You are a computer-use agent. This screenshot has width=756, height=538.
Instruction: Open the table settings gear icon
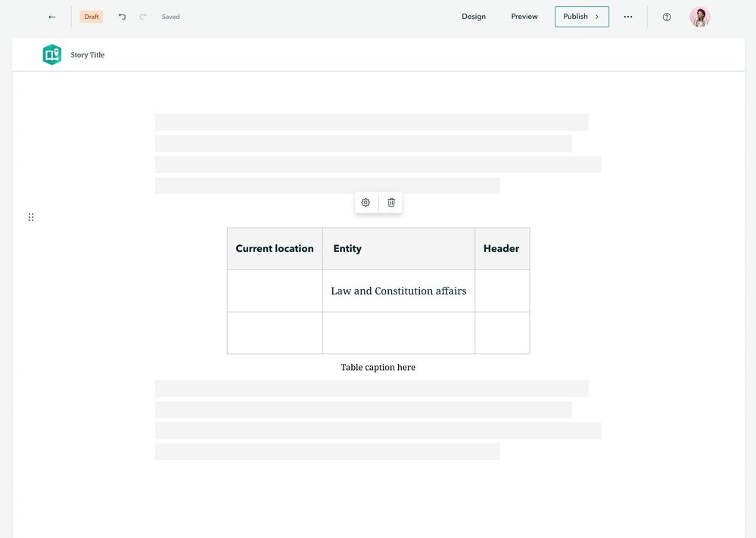click(x=366, y=202)
